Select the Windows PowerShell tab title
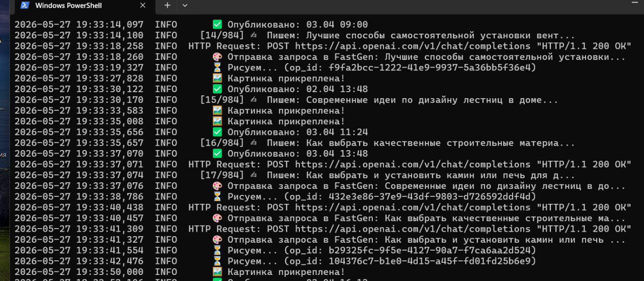Screen dimensions: 644x281 pos(68,6)
